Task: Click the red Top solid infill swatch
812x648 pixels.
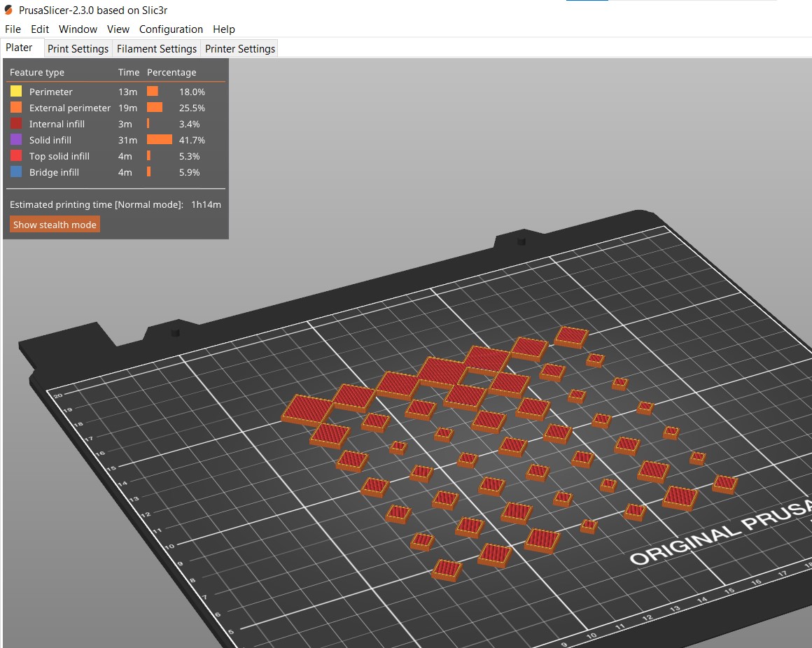Action: (x=16, y=155)
